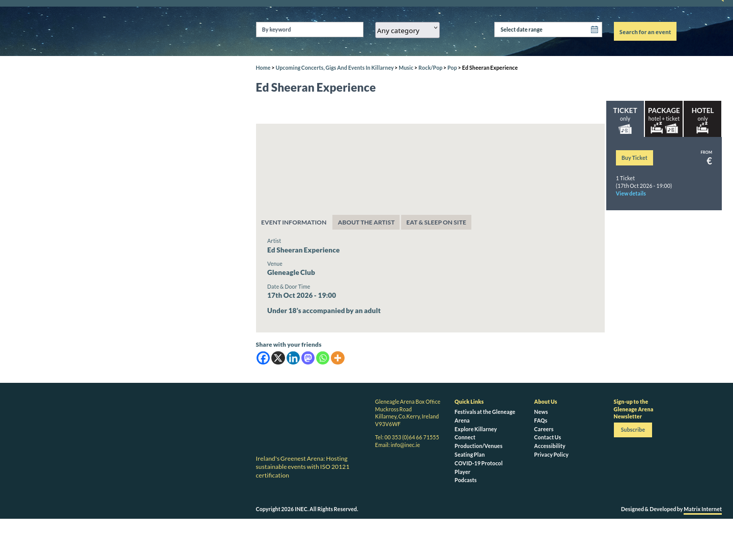The height and width of the screenshot is (560, 733).
Task: Share event on WhatsApp
Action: click(x=323, y=358)
